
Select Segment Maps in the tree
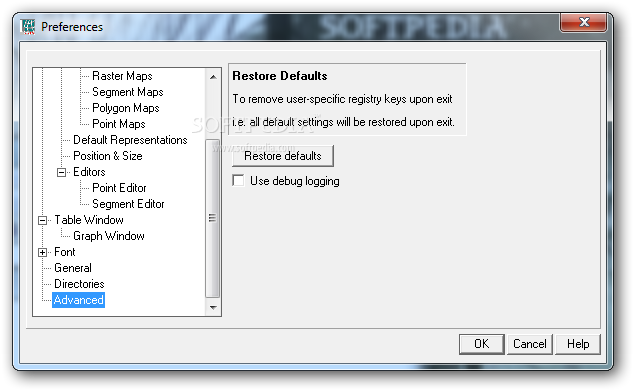coord(128,92)
